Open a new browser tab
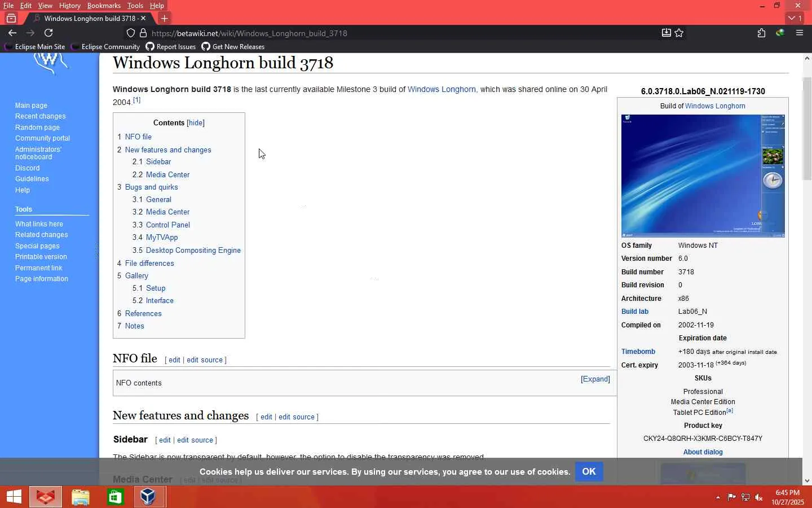Screen dimensions: 812x508 (x=164, y=18)
